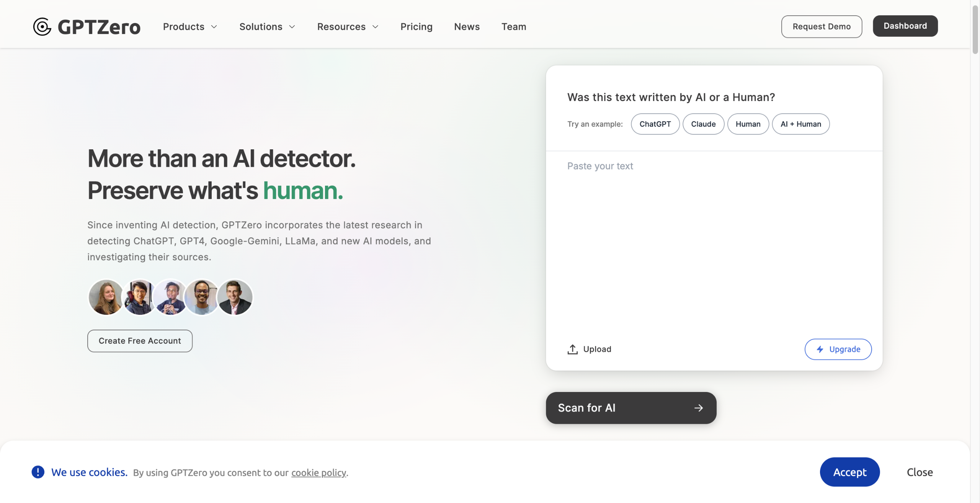Viewport: 980px width, 503px height.
Task: Click the lightning bolt icon in Upgrade
Action: tap(820, 349)
